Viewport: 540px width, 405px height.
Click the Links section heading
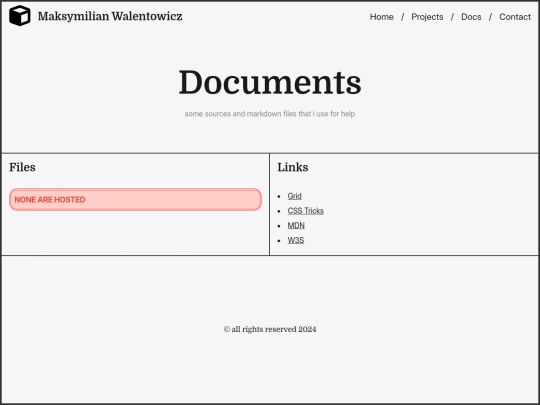click(x=293, y=167)
